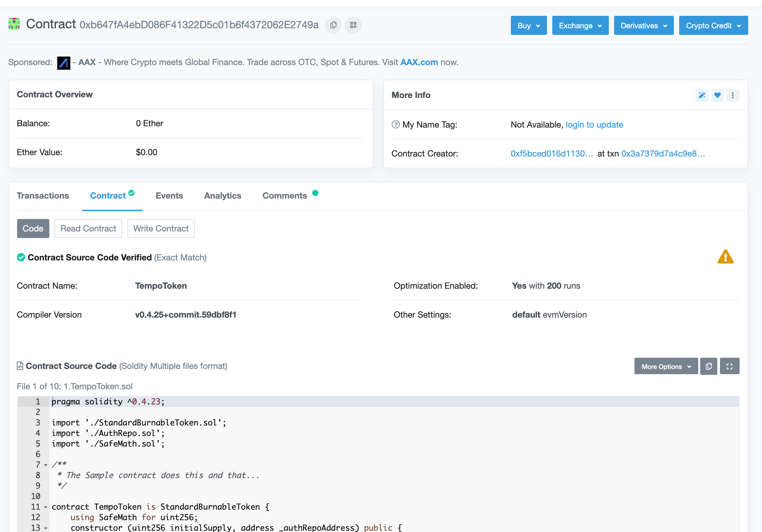Expand the Crypto Credit dropdown
The height and width of the screenshot is (532, 762).
713,26
